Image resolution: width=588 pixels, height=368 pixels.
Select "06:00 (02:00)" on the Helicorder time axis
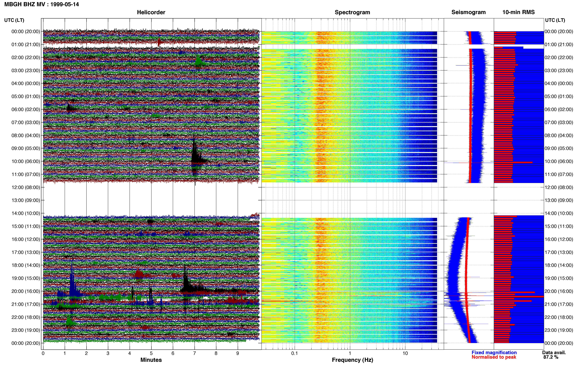26,109
